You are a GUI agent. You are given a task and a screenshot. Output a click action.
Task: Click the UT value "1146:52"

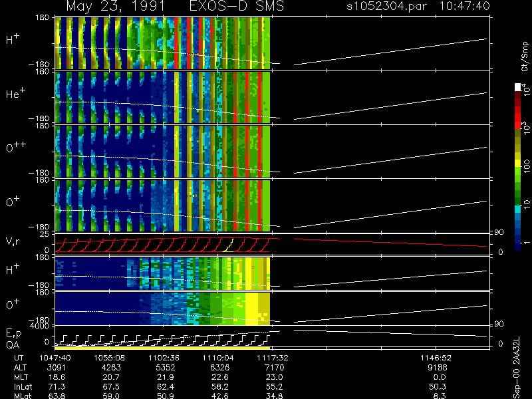click(436, 358)
